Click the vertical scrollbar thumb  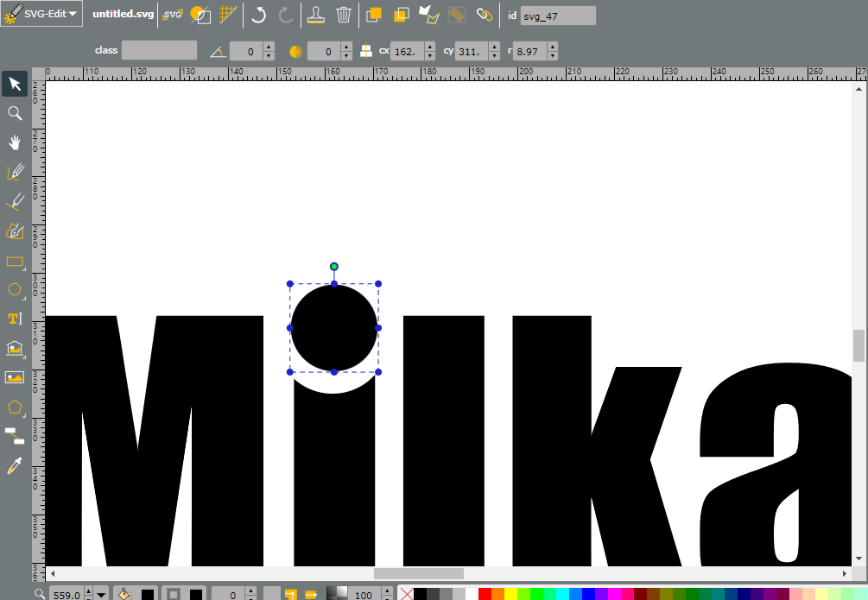[858, 344]
